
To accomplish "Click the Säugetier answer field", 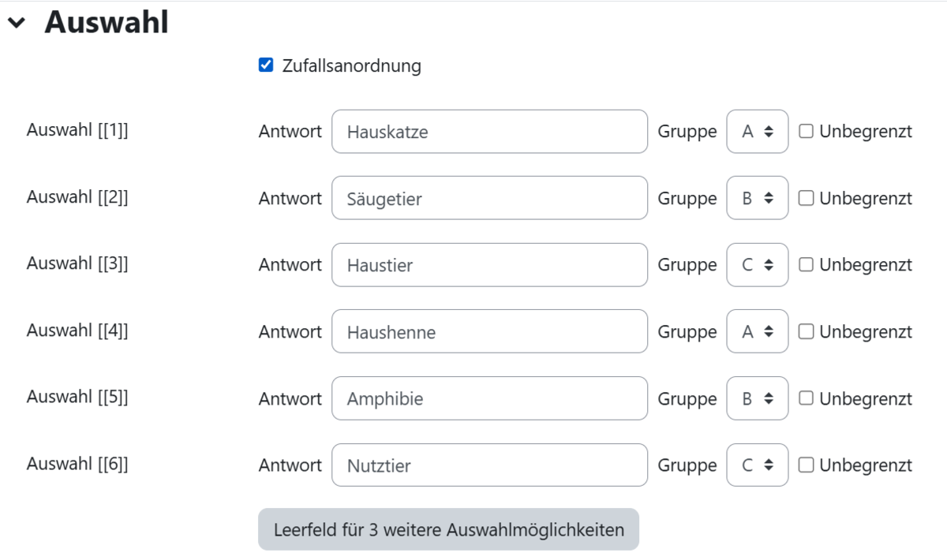I will click(489, 199).
